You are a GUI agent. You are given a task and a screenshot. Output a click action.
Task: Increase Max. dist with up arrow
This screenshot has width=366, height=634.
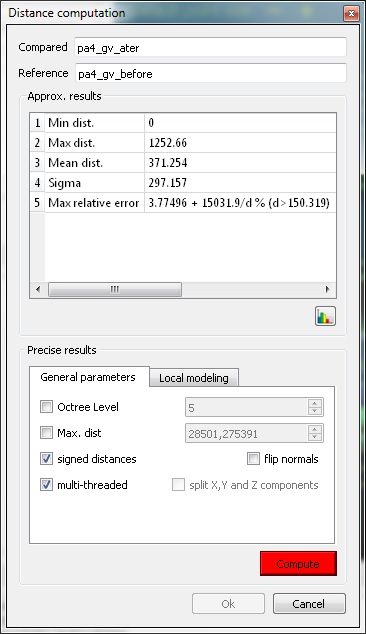click(x=315, y=429)
